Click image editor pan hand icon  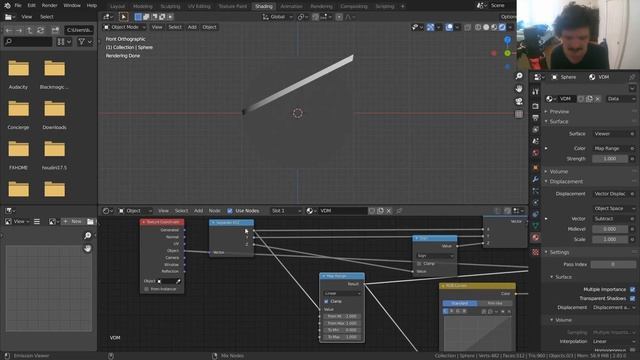(87, 248)
